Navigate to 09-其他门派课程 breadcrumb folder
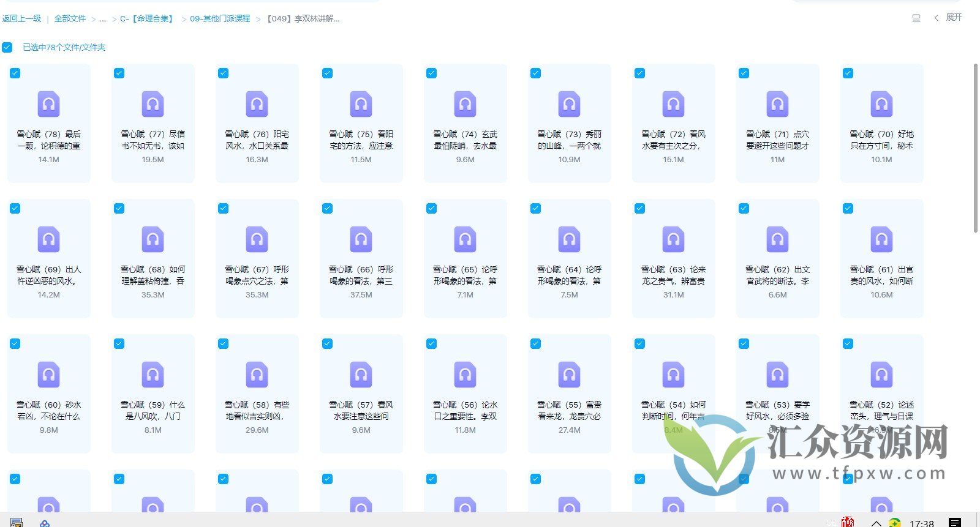The width and height of the screenshot is (980, 527). [220, 19]
